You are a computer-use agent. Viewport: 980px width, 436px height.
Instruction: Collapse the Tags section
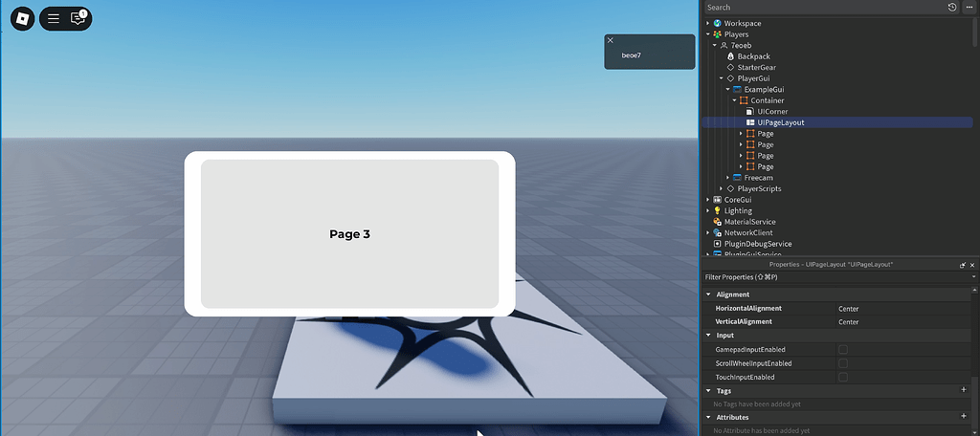coord(709,391)
